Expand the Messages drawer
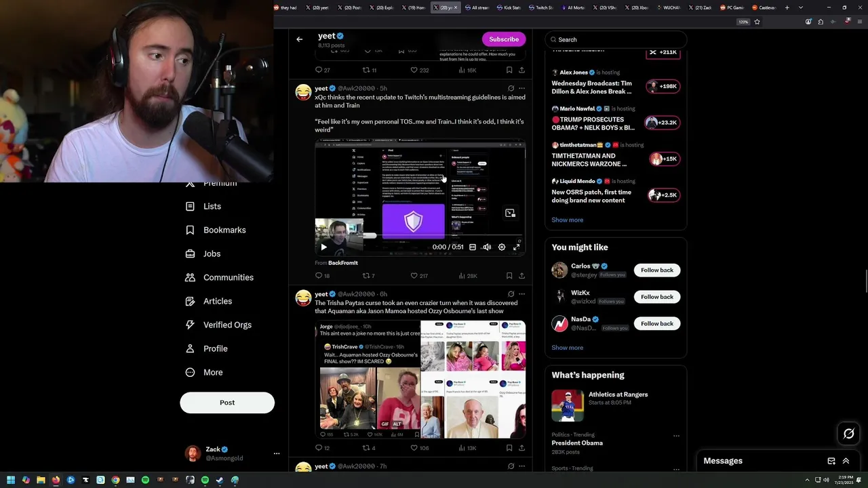This screenshot has width=868, height=488. tap(846, 461)
